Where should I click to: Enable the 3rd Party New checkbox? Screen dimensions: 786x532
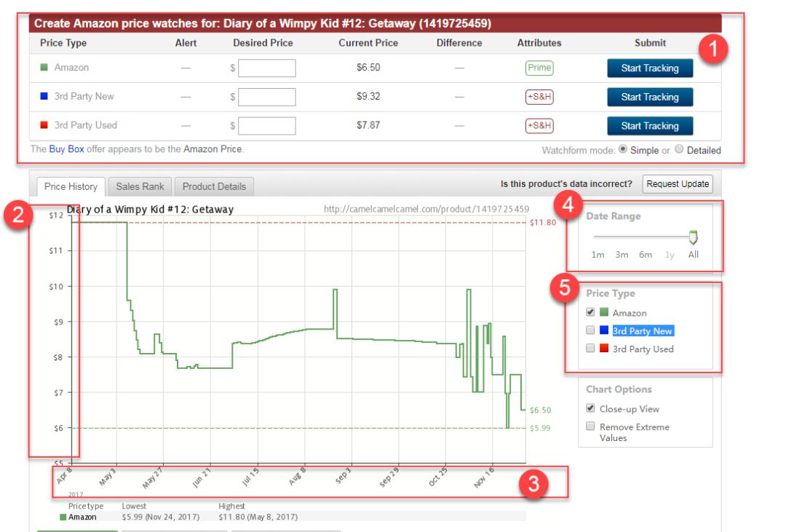point(591,331)
